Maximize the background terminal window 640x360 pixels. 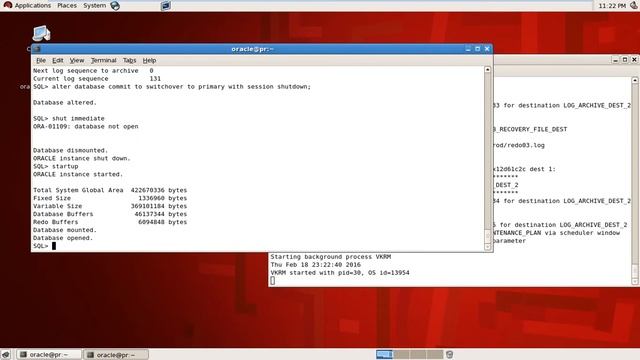(x=625, y=60)
